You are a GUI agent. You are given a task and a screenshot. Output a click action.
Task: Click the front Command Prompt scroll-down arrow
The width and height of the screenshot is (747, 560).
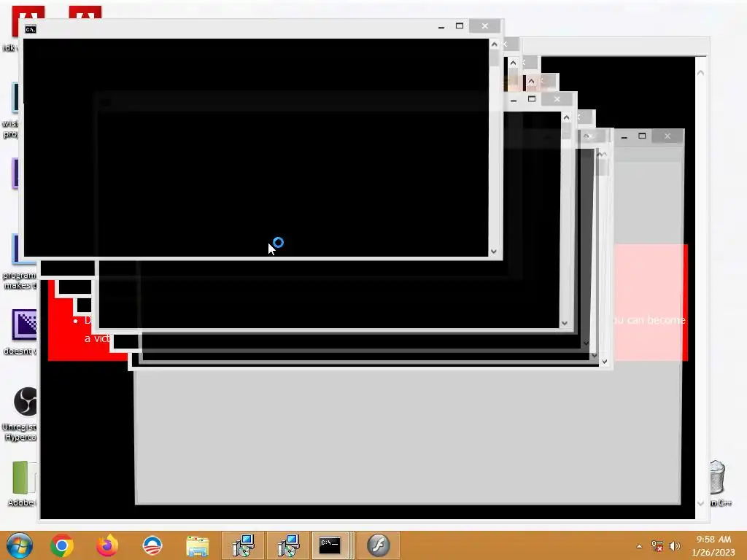[x=494, y=252]
